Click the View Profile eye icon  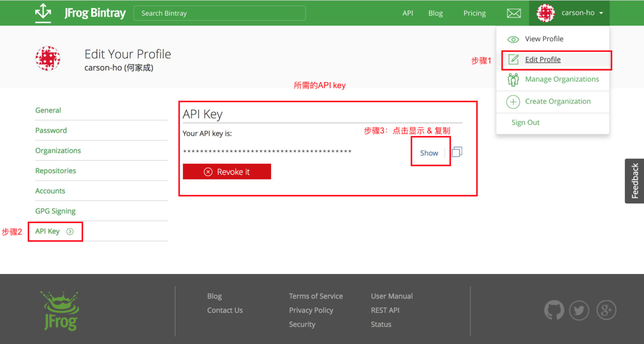513,39
